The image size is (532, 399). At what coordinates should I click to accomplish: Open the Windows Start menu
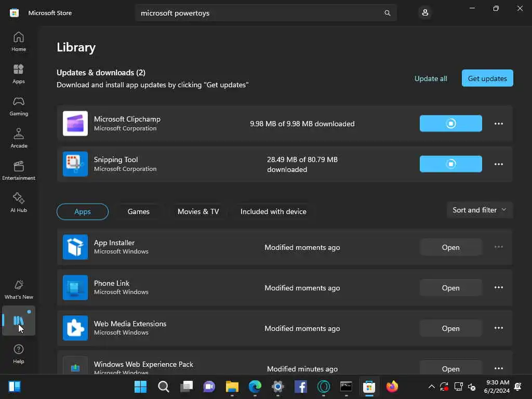[140, 387]
